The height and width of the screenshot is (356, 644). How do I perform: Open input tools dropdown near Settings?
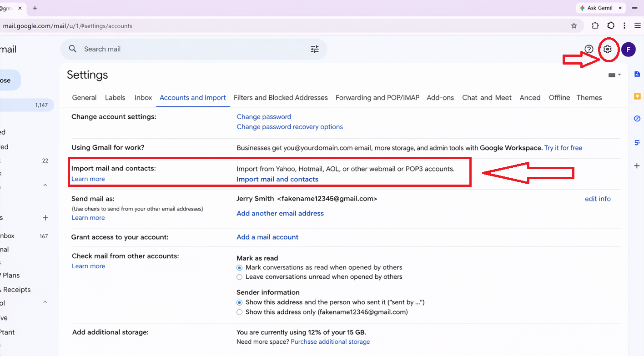click(x=614, y=75)
